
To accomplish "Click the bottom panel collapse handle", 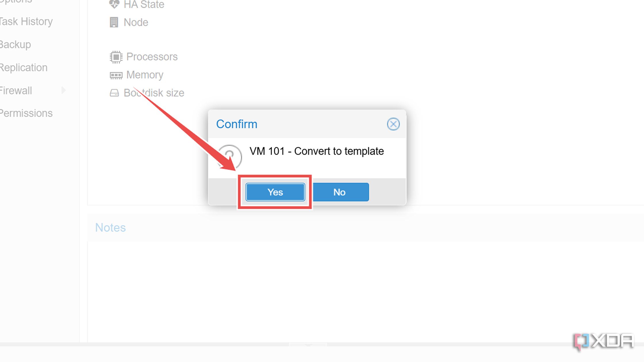I will coord(308,344).
